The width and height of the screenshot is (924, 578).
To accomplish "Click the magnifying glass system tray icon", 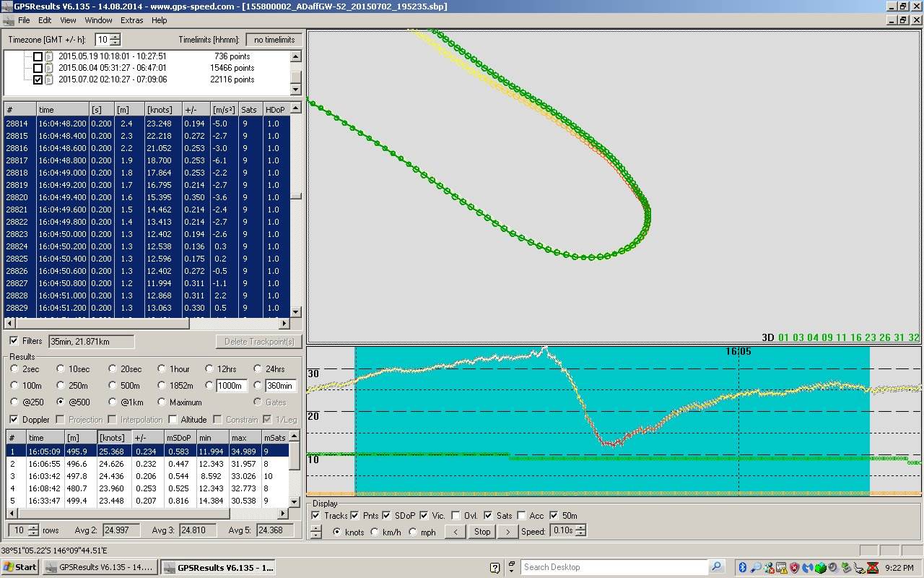I will tap(755, 567).
